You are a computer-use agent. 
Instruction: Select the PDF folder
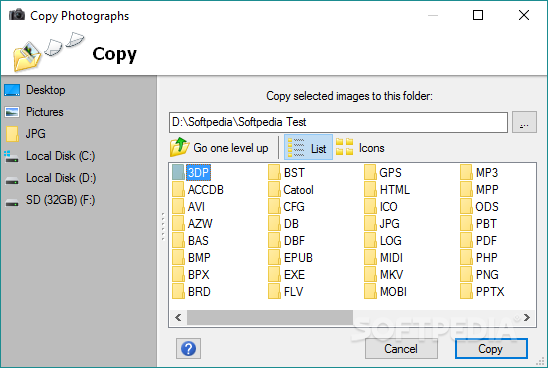[479, 240]
